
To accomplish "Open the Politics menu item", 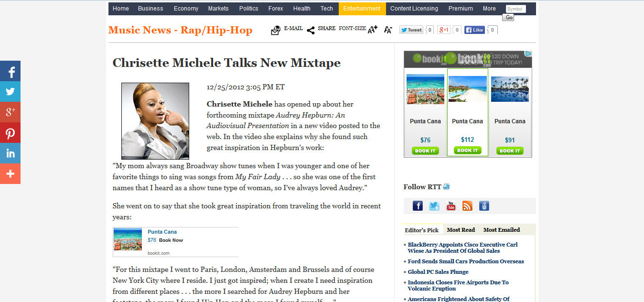I will [x=249, y=9].
